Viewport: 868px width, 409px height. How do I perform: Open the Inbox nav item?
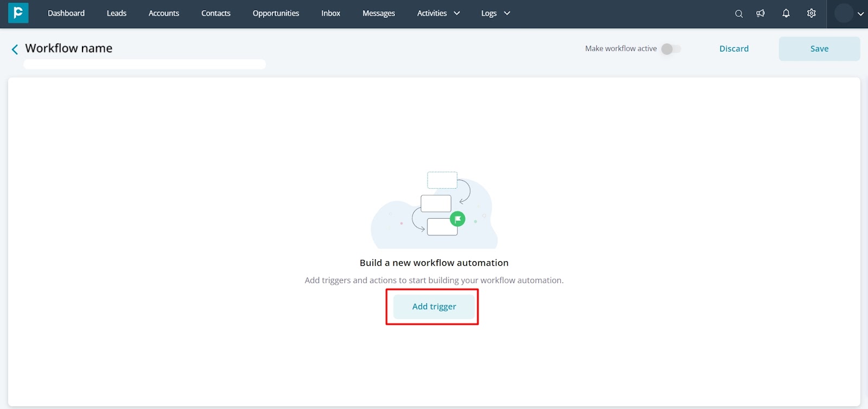(x=331, y=13)
